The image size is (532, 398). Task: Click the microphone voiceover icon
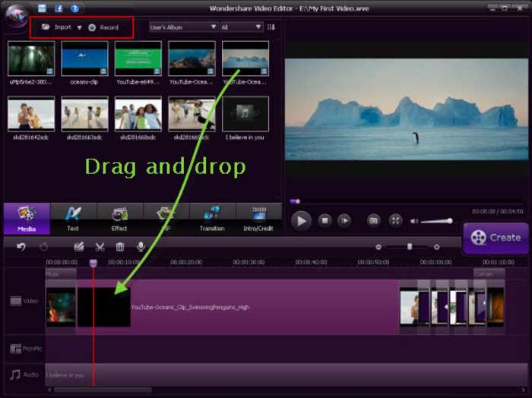(x=141, y=247)
